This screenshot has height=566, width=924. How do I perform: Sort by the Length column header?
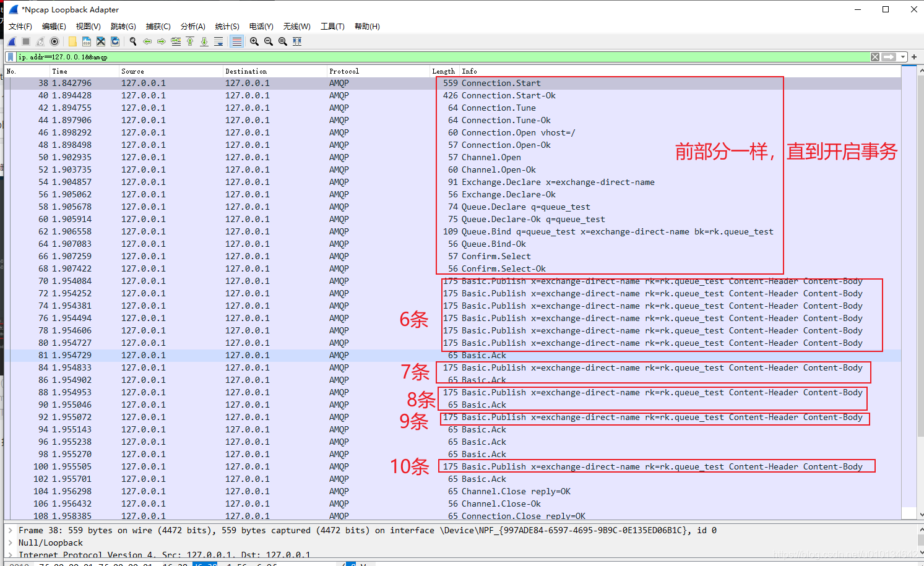tap(444, 71)
